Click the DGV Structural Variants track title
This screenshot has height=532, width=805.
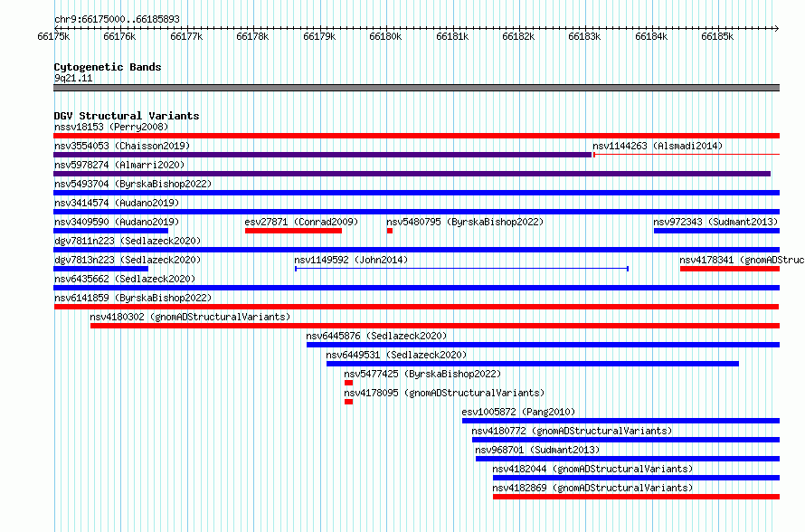tap(127, 116)
